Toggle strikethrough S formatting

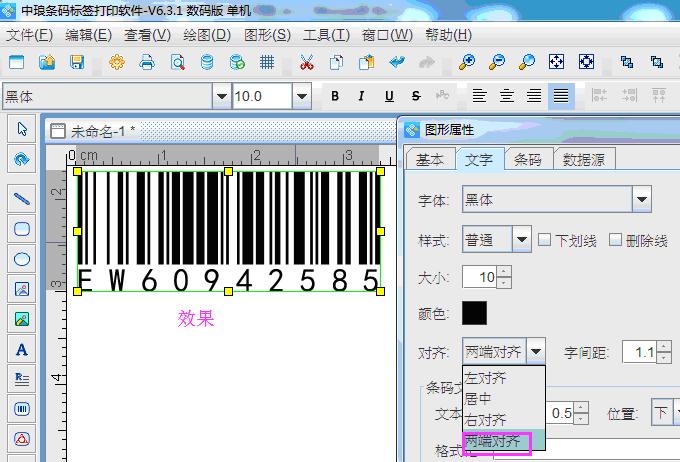pyautogui.click(x=416, y=96)
